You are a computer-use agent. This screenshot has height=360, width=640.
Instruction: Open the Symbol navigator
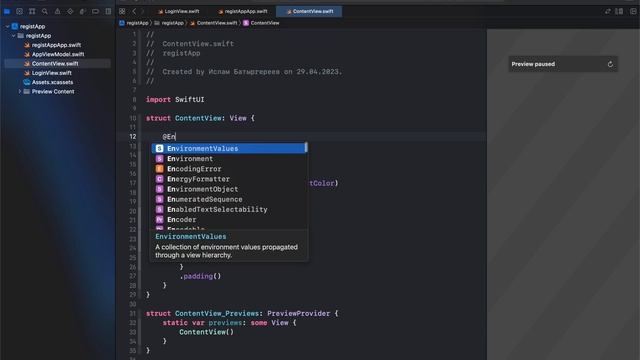(32, 11)
